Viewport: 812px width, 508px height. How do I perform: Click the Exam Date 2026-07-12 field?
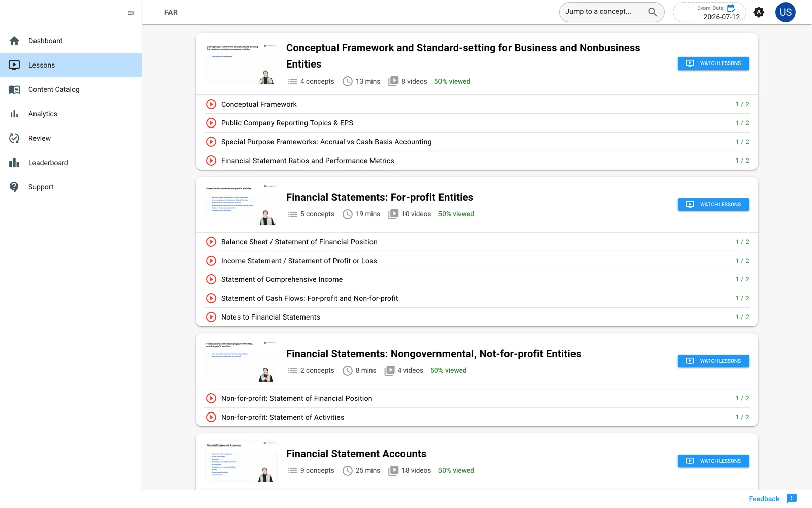point(709,12)
